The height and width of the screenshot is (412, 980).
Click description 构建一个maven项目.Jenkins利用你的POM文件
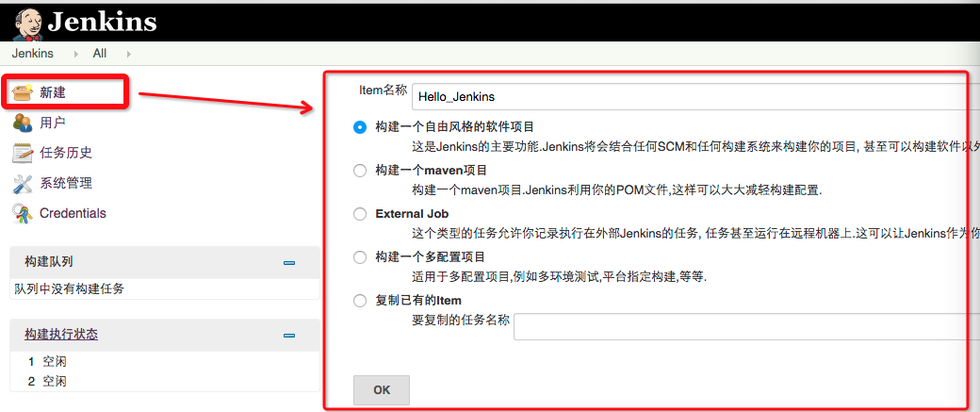tap(617, 190)
